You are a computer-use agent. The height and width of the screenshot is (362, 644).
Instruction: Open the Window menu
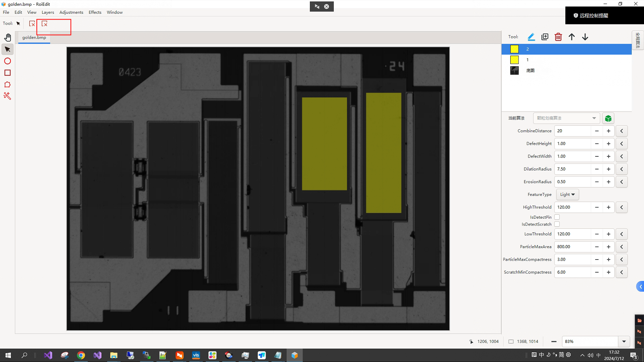tap(115, 12)
